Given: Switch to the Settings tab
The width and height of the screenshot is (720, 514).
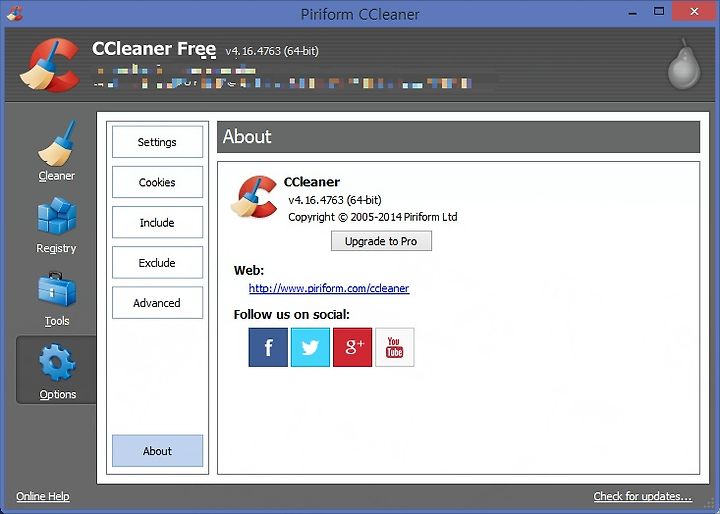Looking at the screenshot, I should click(158, 142).
